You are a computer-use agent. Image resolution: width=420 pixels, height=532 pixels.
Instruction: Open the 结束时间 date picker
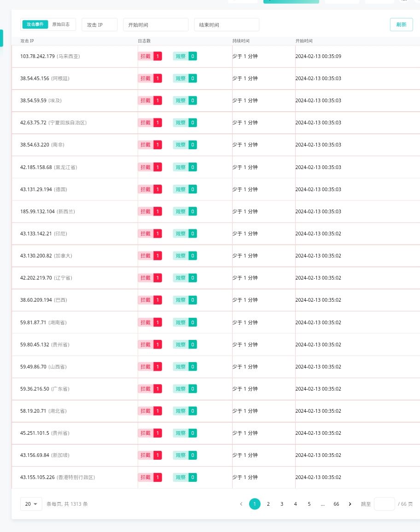click(227, 25)
